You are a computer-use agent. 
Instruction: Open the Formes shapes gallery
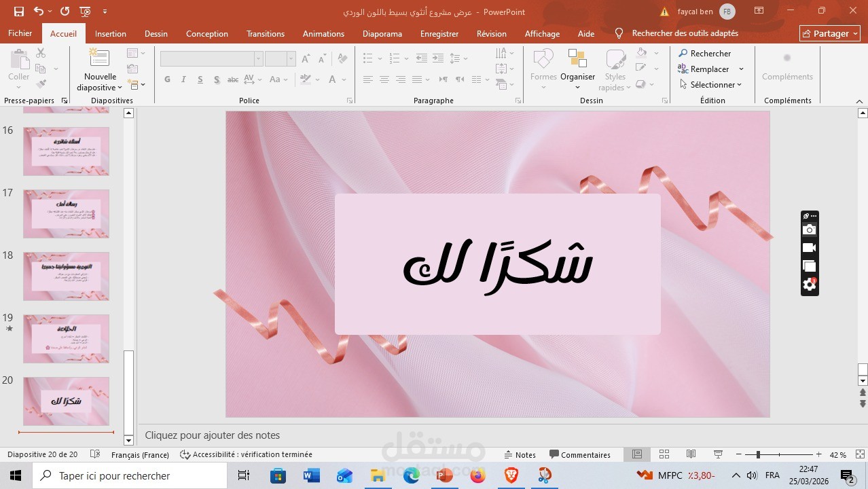tap(543, 70)
